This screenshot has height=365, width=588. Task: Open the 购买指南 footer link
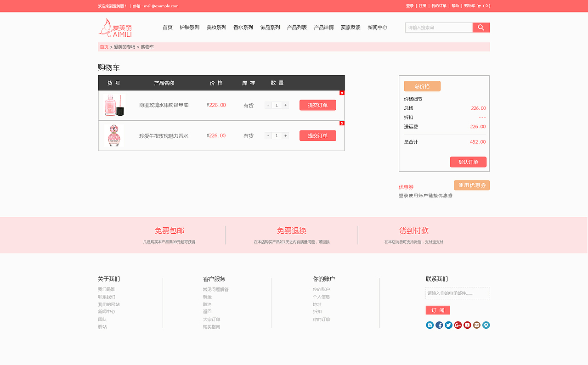[212, 327]
